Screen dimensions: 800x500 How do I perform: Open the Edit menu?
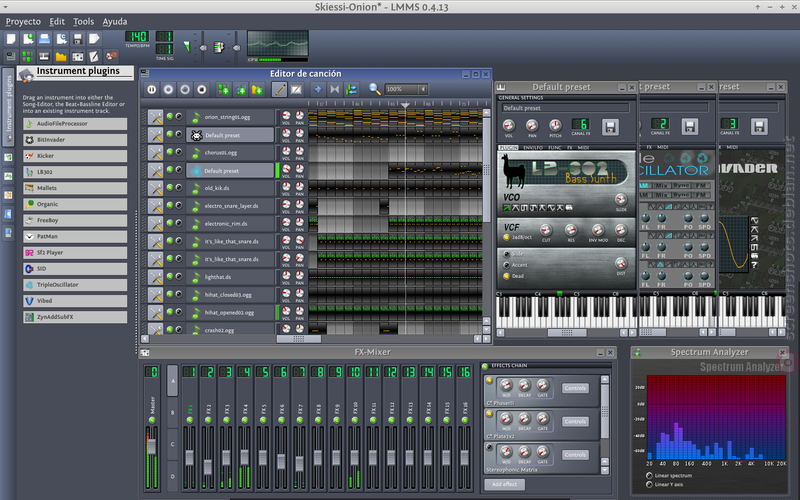pos(57,21)
